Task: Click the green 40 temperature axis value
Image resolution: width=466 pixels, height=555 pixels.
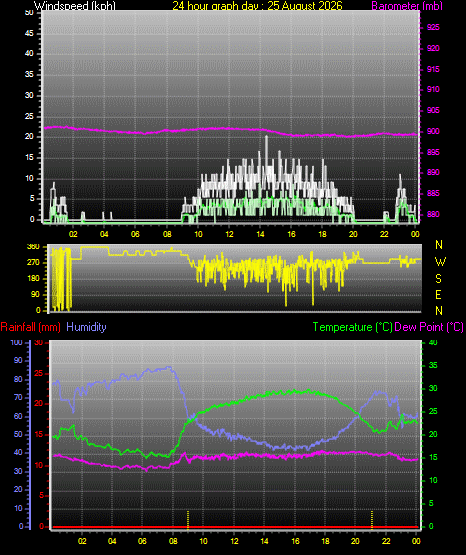Action: 433,342
